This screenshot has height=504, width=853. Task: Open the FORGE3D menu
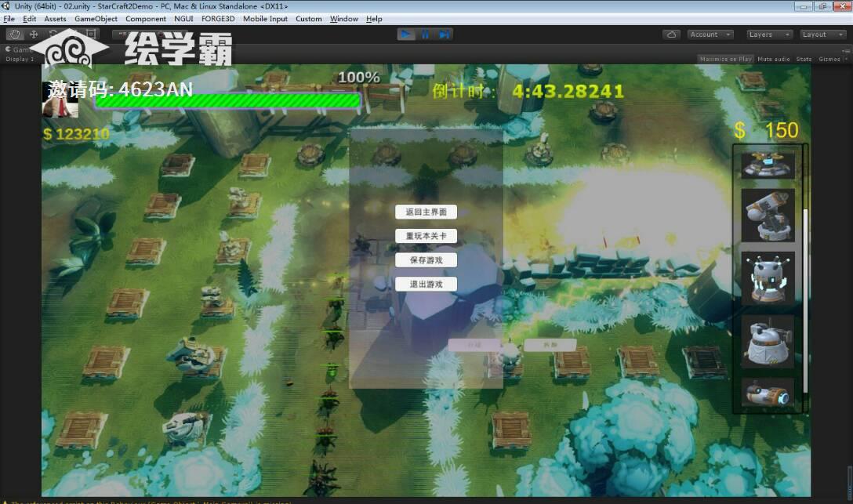(218, 19)
